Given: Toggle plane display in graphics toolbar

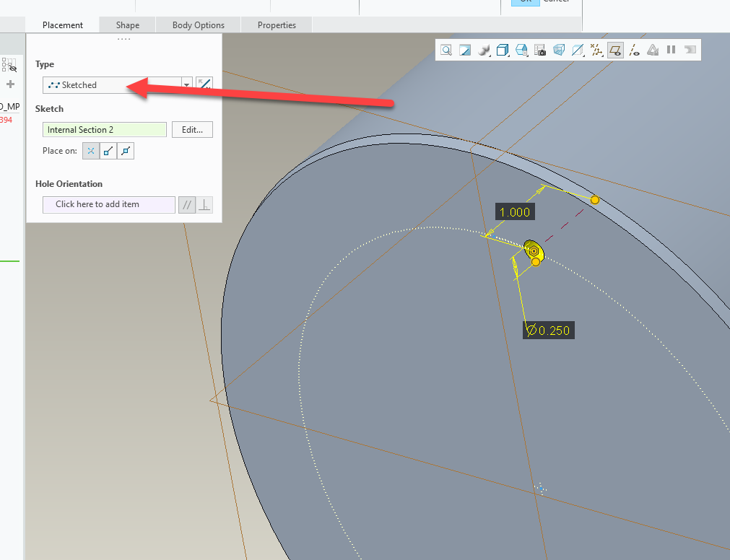Looking at the screenshot, I should (x=615, y=50).
